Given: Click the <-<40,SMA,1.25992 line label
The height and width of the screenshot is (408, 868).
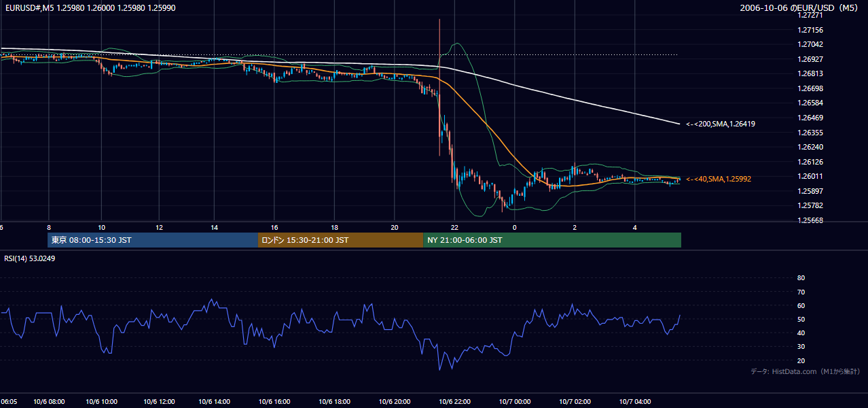Looking at the screenshot, I should point(718,179).
